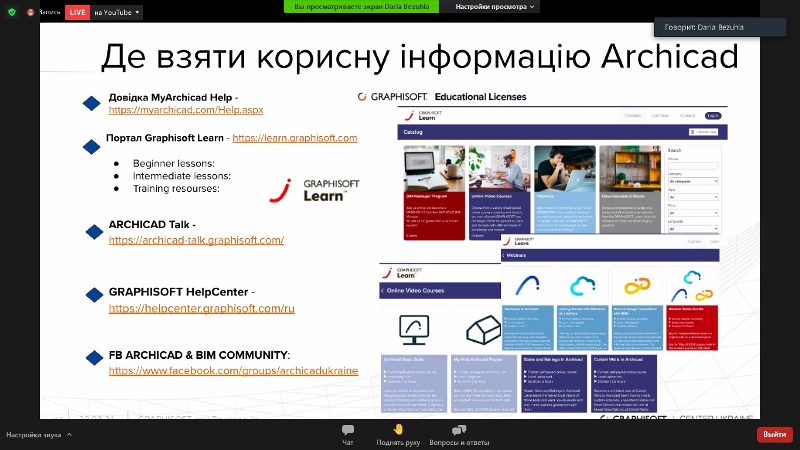Open the Language dropdown in the Search panel
The width and height of the screenshot is (800, 450).
pyautogui.click(x=693, y=229)
